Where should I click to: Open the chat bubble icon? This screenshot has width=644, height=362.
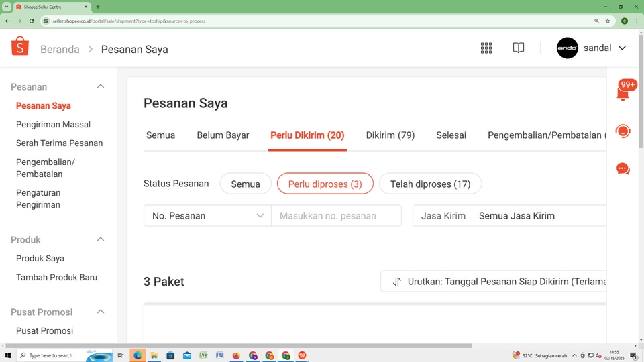[x=623, y=169]
